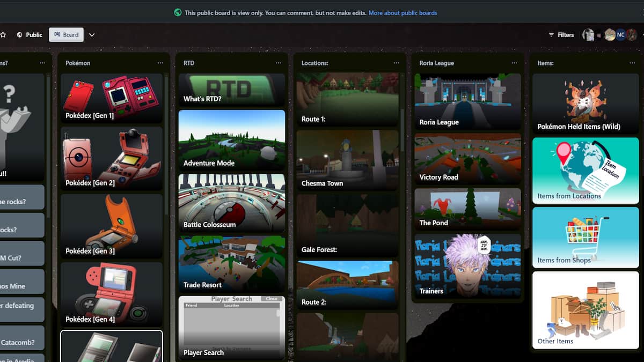Open the Victory Road card

(x=467, y=158)
